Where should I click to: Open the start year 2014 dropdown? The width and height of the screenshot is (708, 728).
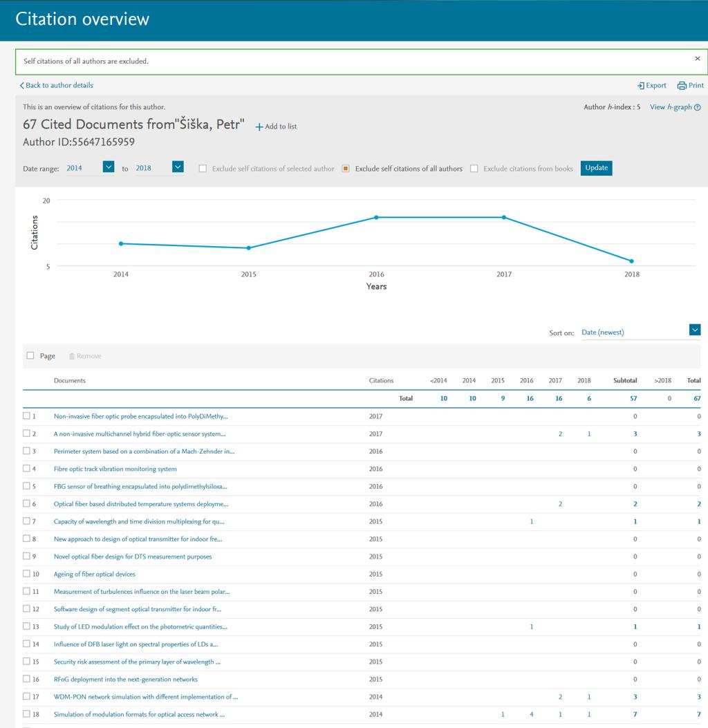[108, 167]
